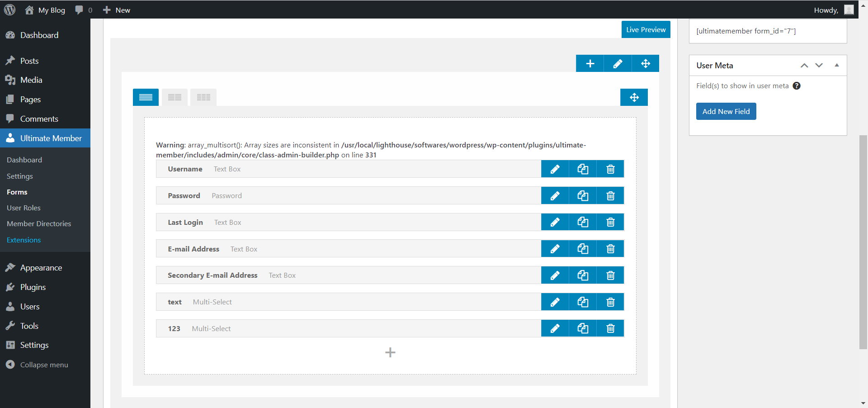868x408 pixels.
Task: Duplicate the Secondary E-mail Address field
Action: [x=583, y=275]
